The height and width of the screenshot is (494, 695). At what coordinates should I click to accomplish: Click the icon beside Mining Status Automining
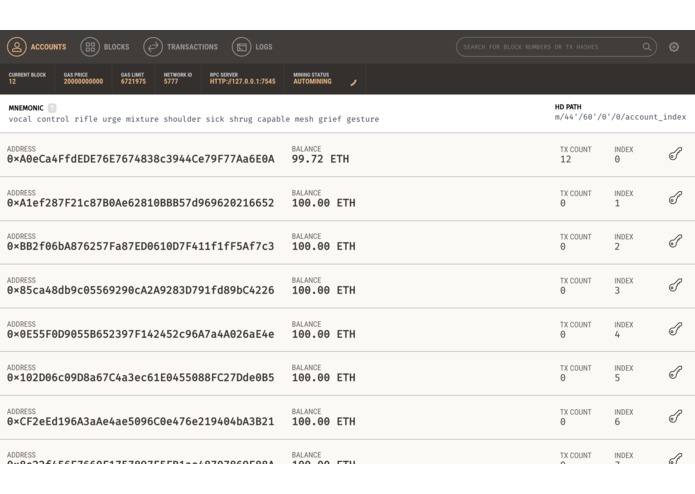point(353,82)
